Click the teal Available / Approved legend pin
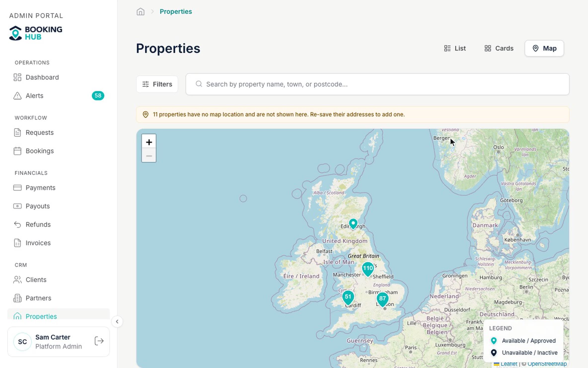588x368 pixels. coord(494,341)
